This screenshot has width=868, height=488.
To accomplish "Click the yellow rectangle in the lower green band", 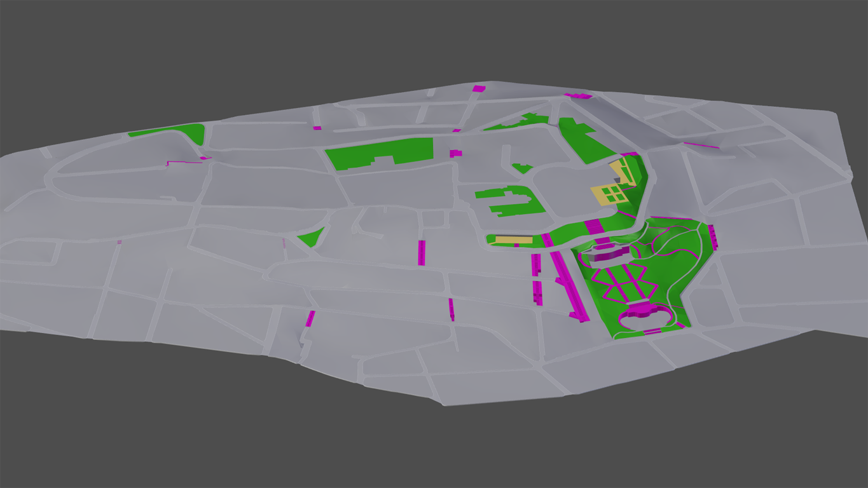I will pyautogui.click(x=514, y=240).
